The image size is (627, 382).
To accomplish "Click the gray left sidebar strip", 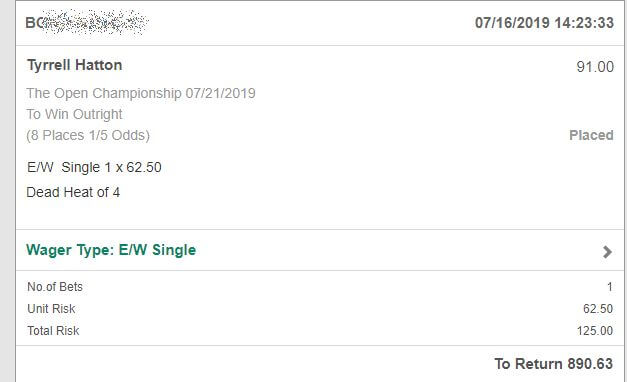I will tap(7, 191).
